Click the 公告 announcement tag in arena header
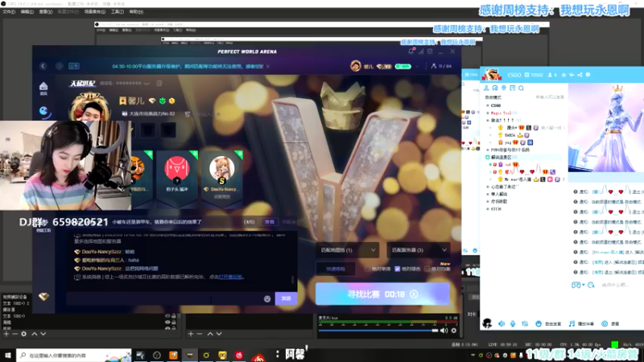 [x=74, y=66]
